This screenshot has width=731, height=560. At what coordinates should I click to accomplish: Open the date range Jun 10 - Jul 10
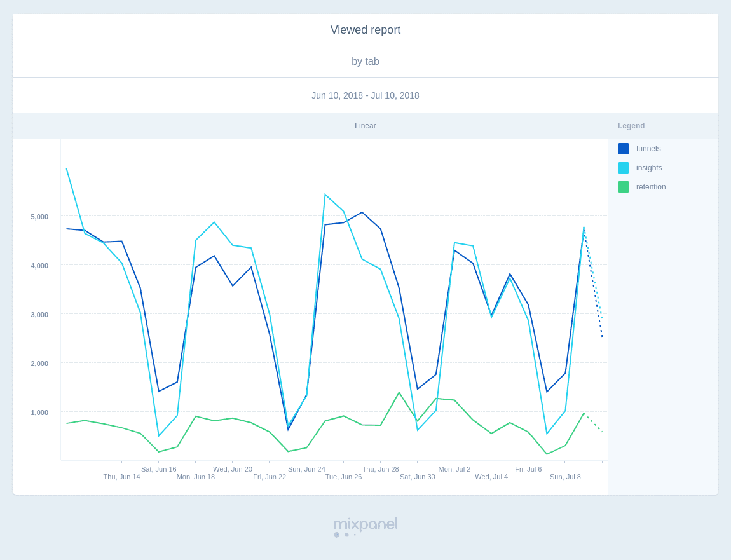[x=365, y=95]
